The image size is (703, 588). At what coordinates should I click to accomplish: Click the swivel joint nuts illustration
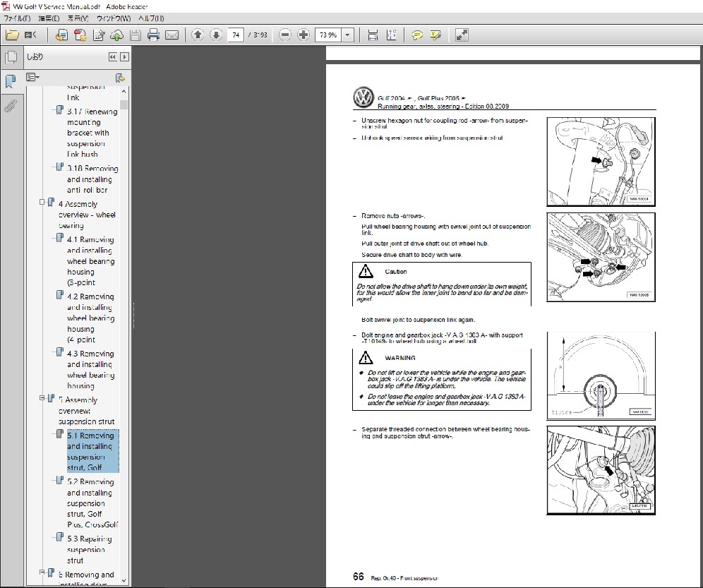point(601,257)
